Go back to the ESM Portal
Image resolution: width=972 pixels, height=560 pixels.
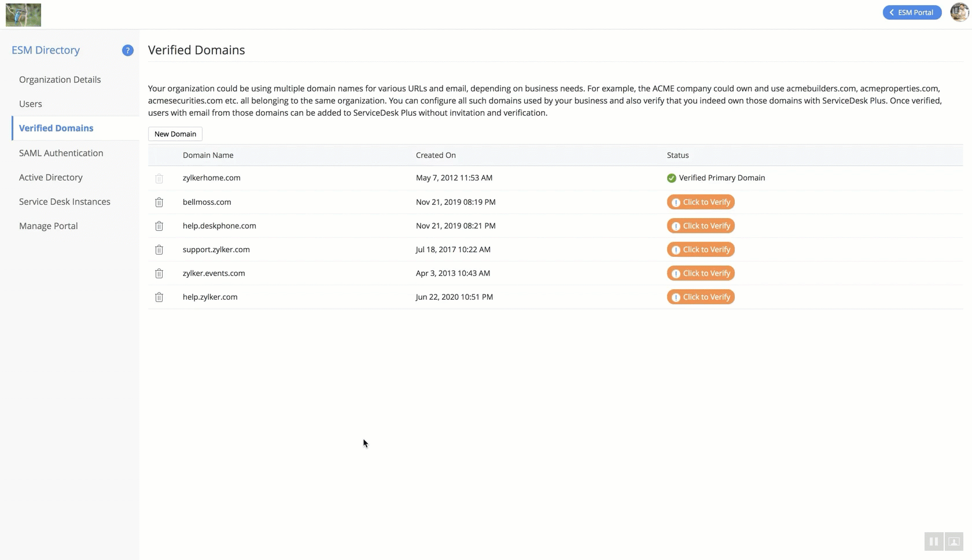911,12
